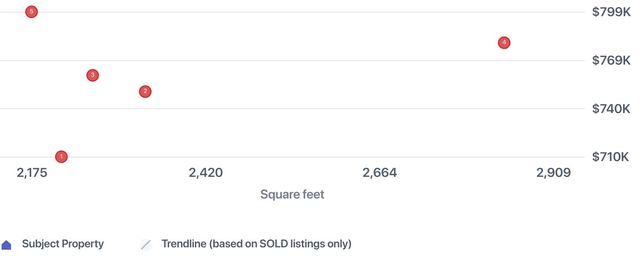The height and width of the screenshot is (256, 644).
Task: Click the Trendline slash icon in legend
Action: coord(146,245)
